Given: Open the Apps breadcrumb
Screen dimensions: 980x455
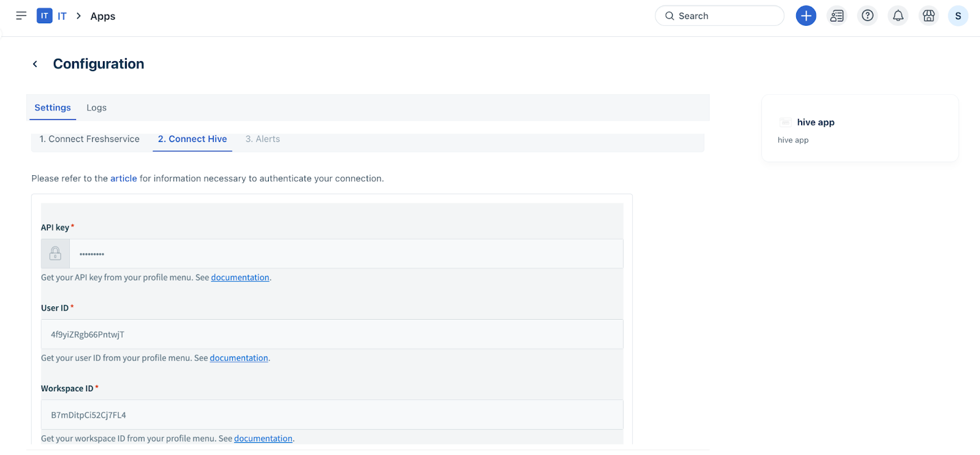Looking at the screenshot, I should click(103, 16).
